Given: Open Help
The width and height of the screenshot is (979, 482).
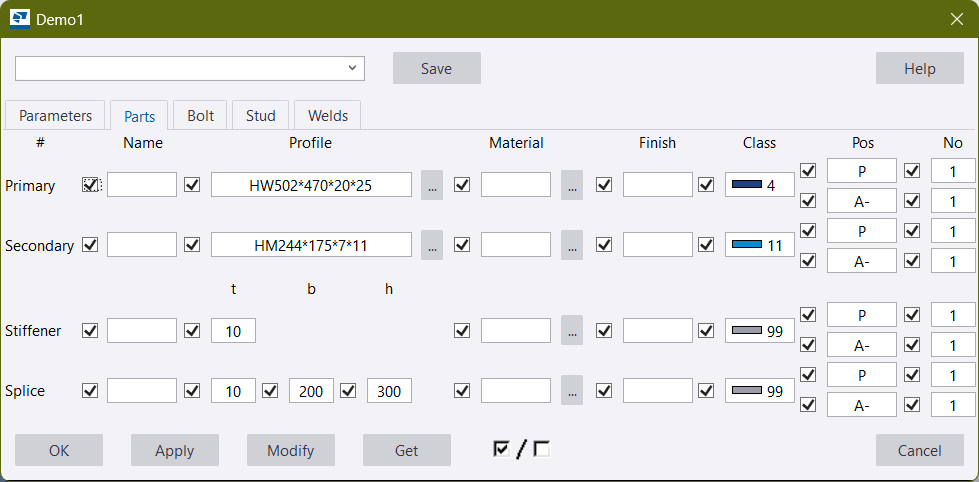Looking at the screenshot, I should pos(920,68).
